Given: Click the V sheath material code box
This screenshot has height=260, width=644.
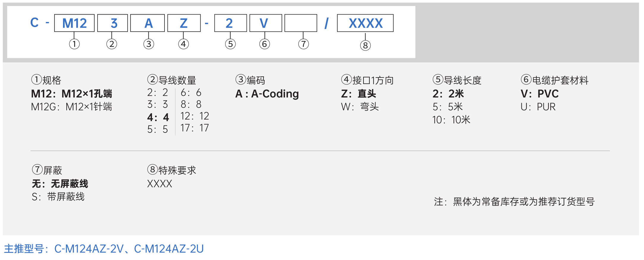Looking at the screenshot, I should (x=266, y=23).
